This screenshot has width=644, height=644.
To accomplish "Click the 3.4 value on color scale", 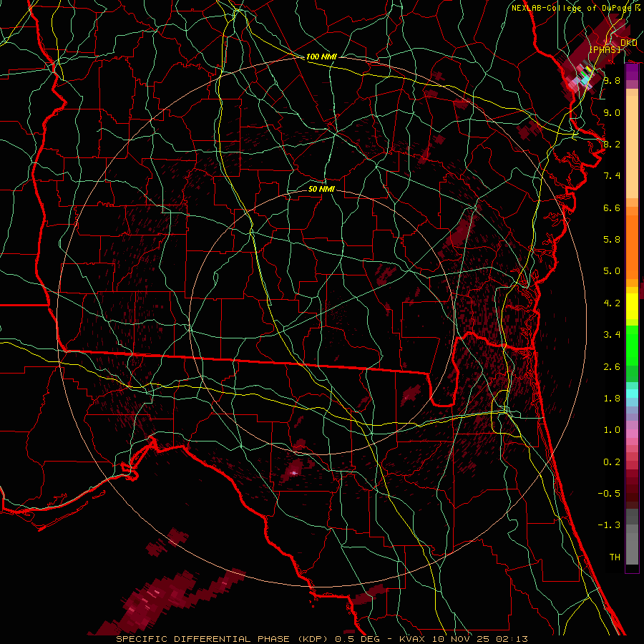I will (612, 335).
